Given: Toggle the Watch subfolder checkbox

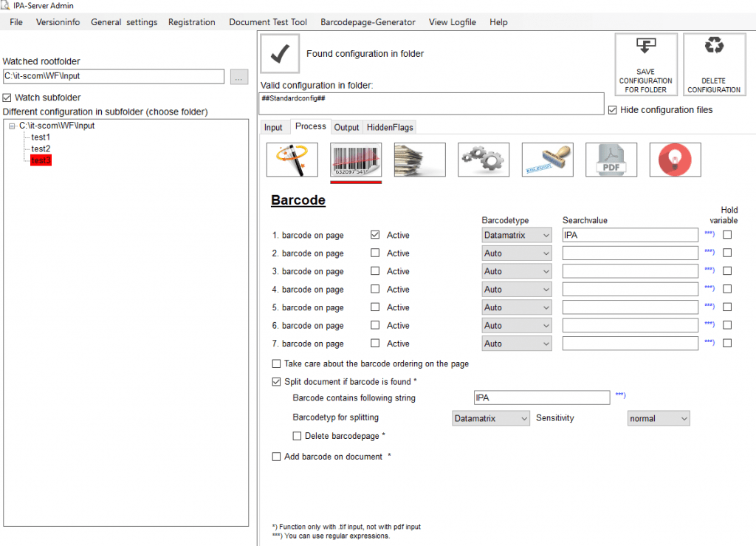Looking at the screenshot, I should coord(7,98).
